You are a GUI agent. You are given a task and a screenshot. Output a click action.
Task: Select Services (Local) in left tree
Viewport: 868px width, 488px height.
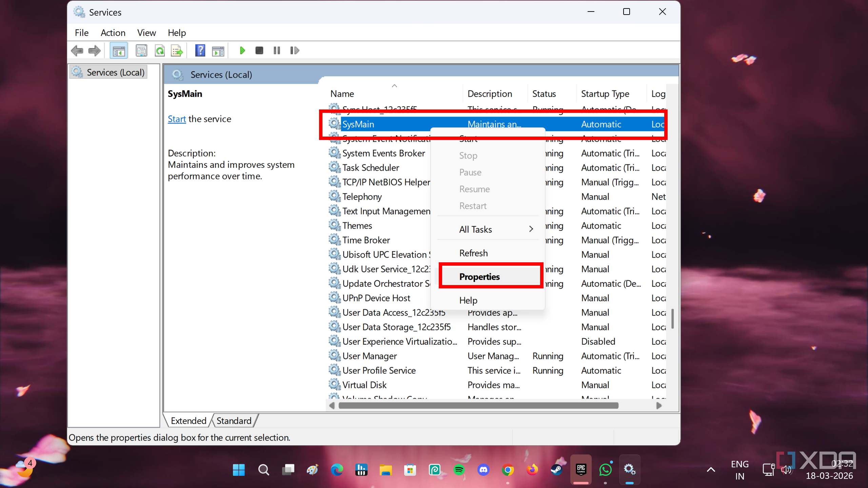(109, 73)
